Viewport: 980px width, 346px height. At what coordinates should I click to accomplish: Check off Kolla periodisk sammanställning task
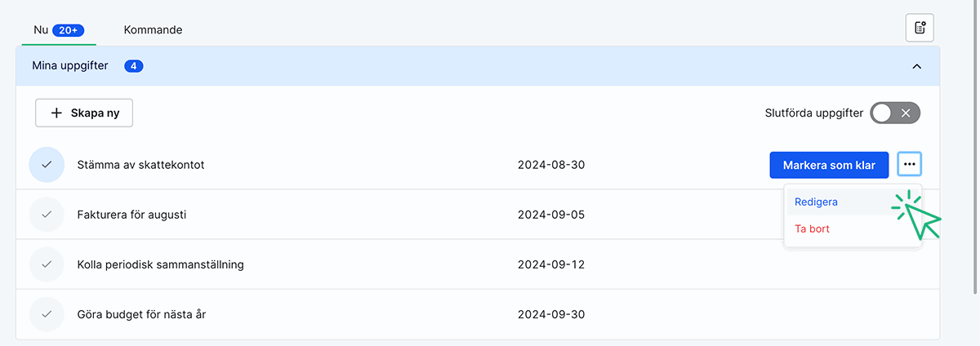tap(47, 264)
